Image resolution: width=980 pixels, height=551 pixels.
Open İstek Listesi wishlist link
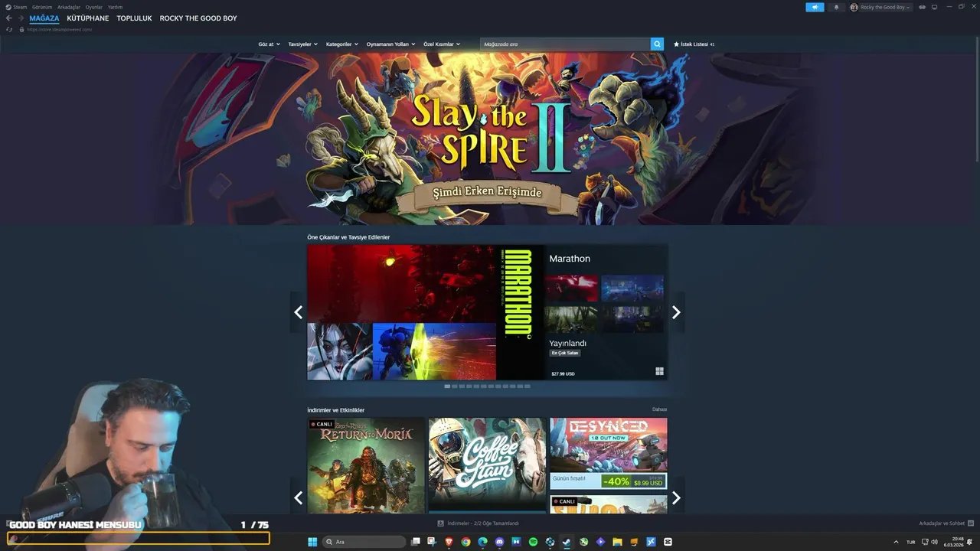point(694,44)
